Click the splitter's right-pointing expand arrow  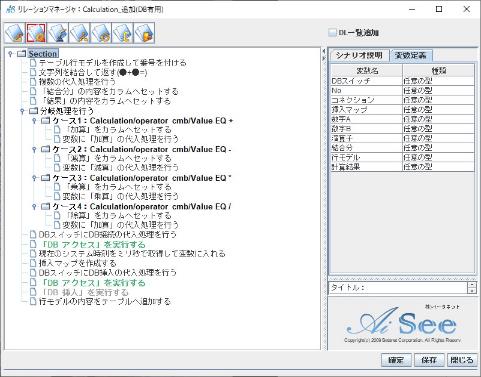coord(323,58)
